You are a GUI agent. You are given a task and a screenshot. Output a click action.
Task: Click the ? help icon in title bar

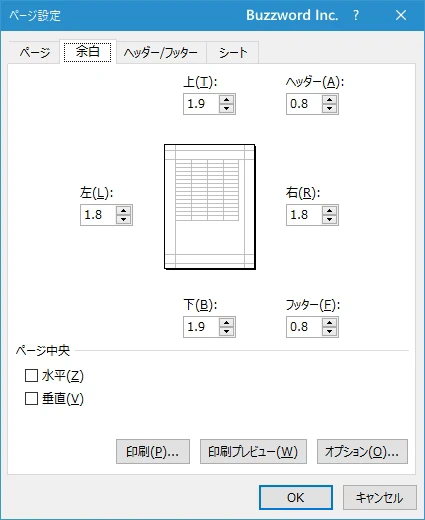click(356, 15)
